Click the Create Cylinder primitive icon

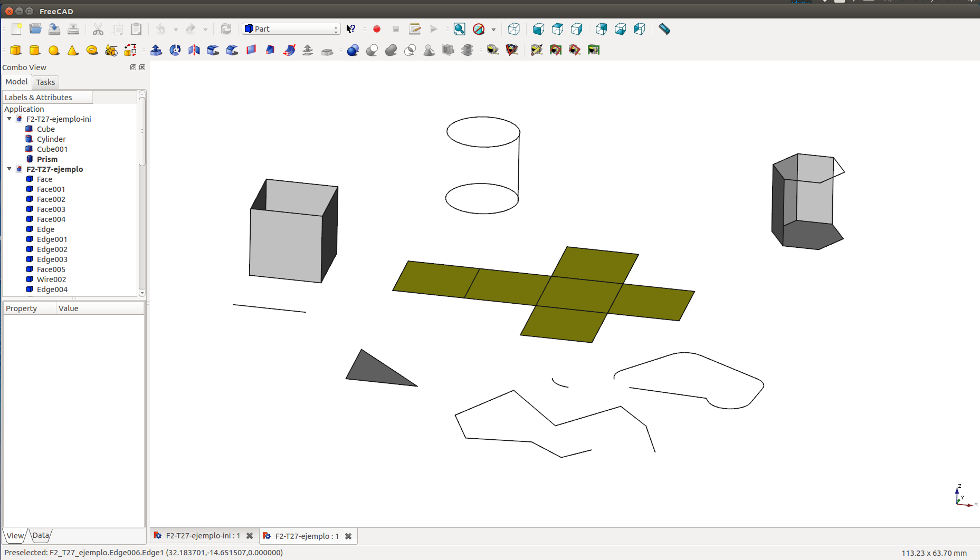(x=35, y=50)
